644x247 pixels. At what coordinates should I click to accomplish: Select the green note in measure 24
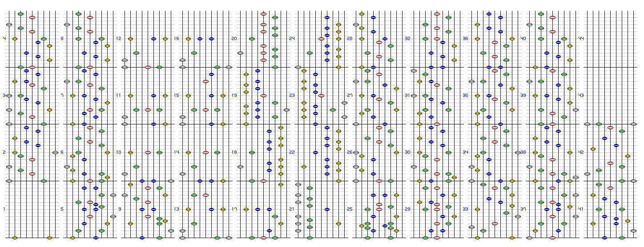coord(310,53)
